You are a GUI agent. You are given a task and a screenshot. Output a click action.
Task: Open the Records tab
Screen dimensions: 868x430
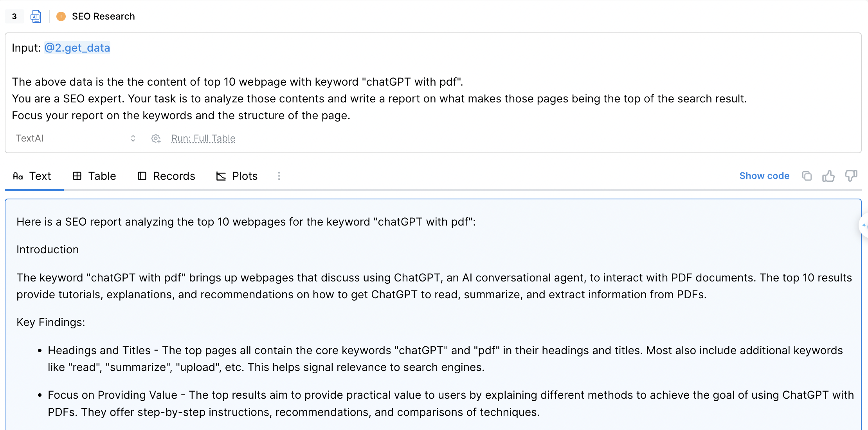point(166,176)
